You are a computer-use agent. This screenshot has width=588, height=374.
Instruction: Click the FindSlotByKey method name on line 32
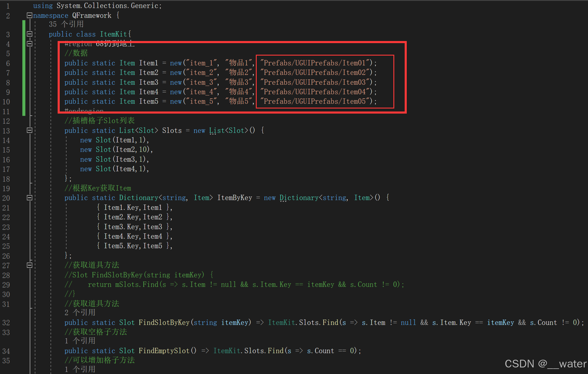(164, 323)
